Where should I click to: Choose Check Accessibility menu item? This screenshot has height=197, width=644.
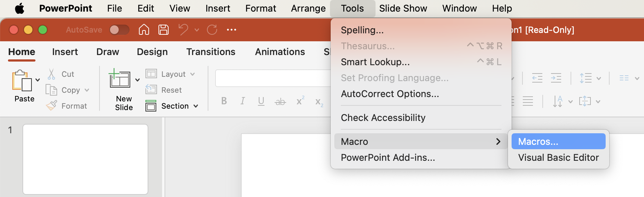pos(383,118)
